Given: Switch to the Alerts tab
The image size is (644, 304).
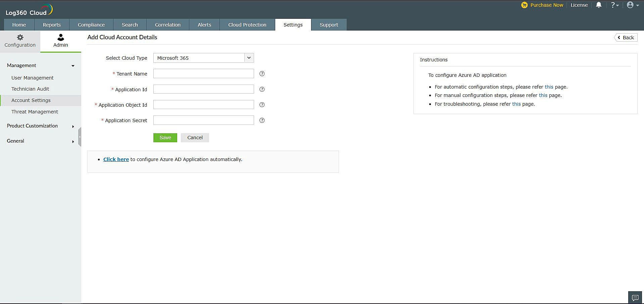Looking at the screenshot, I should (x=204, y=25).
